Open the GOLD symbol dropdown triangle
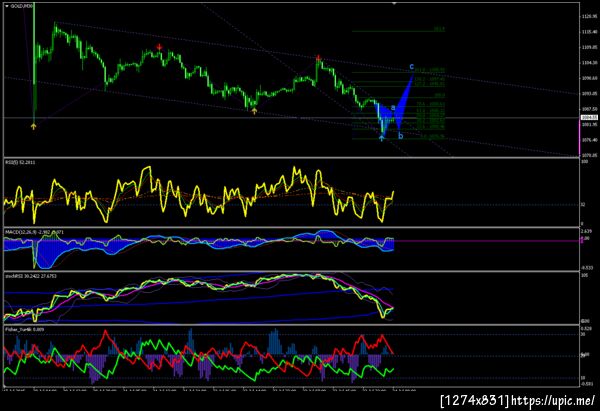The image size is (600, 411). (7, 7)
